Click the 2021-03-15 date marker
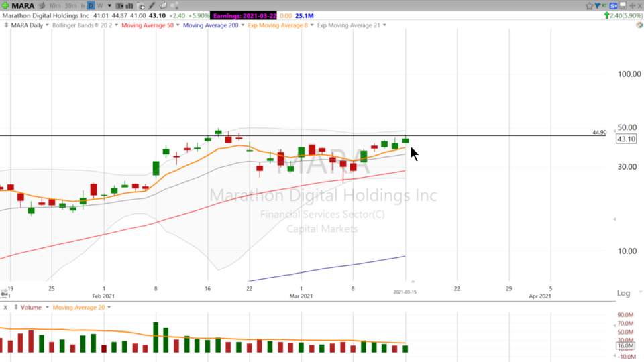Image resolution: width=644 pixels, height=362 pixels. (x=405, y=292)
